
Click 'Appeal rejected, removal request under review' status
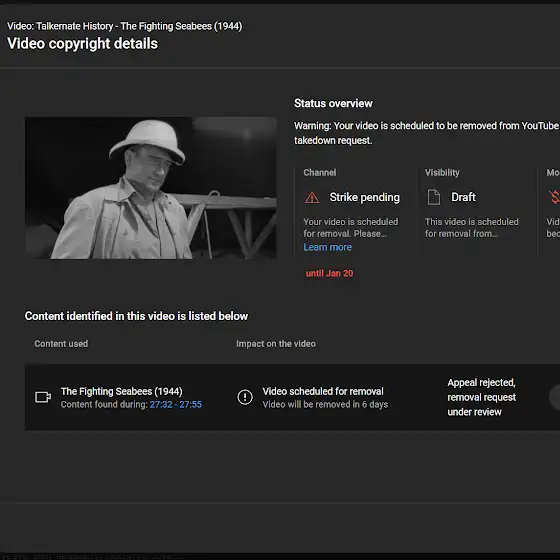tap(481, 397)
